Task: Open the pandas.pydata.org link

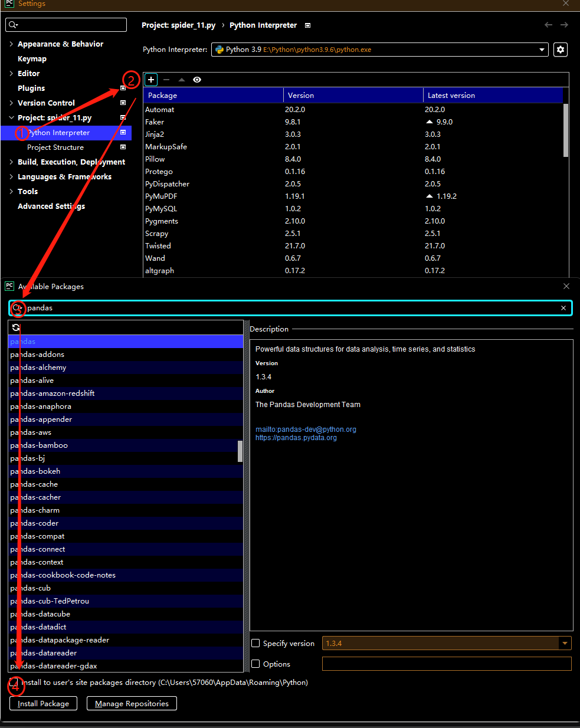Action: [x=296, y=438]
